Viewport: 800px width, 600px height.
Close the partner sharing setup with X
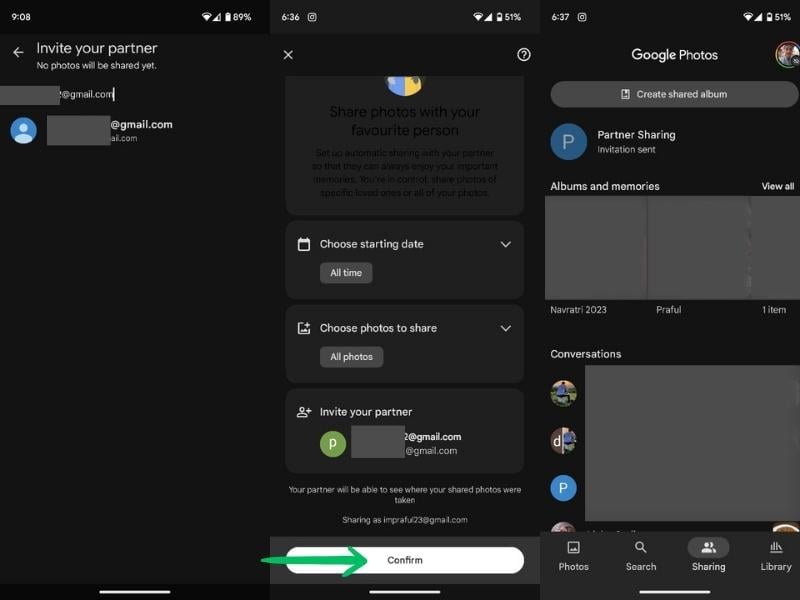click(x=288, y=55)
